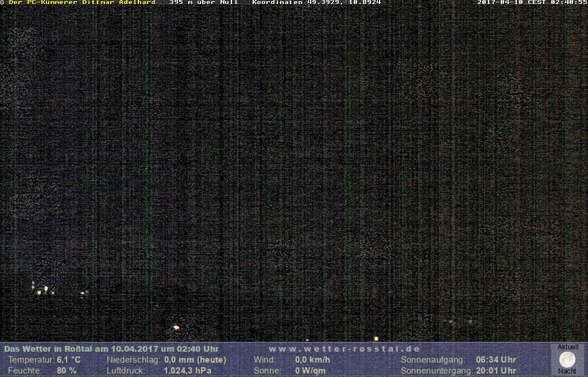Click the Koordinaten 49.3929, 10.8924 text
Screen dimensions: 588x377
click(316, 3)
